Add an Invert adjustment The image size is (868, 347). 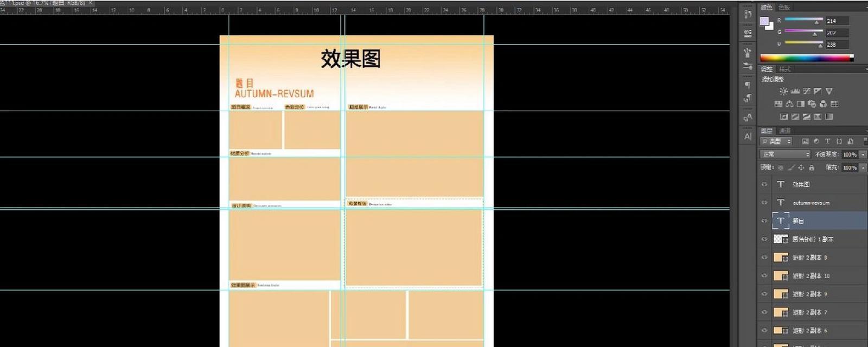(x=784, y=117)
